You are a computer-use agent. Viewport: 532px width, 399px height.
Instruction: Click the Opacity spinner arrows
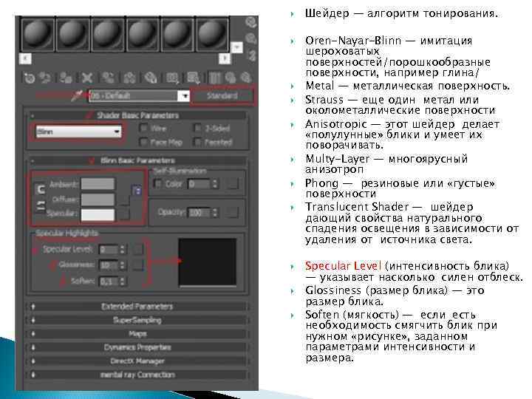214,213
